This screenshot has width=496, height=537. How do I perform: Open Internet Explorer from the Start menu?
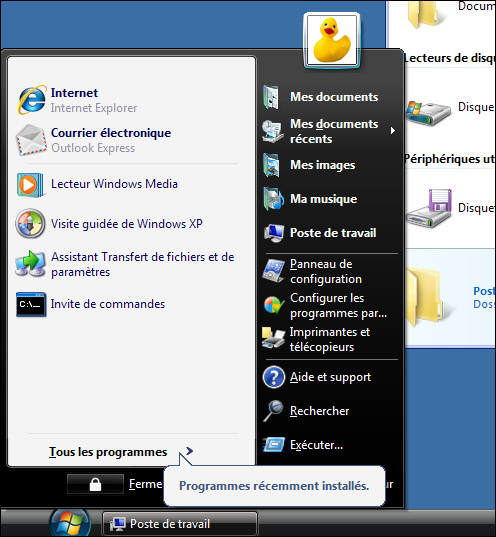(x=127, y=100)
